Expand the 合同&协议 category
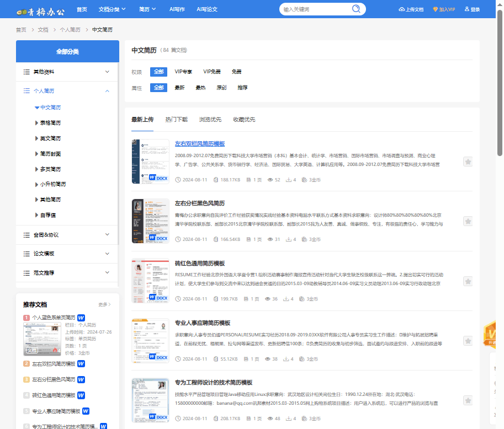 (107, 234)
